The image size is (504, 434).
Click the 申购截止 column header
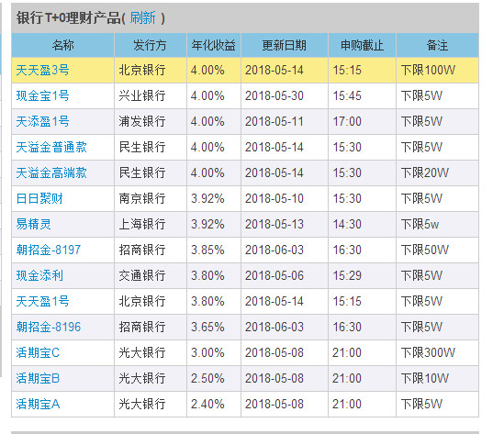[362, 45]
